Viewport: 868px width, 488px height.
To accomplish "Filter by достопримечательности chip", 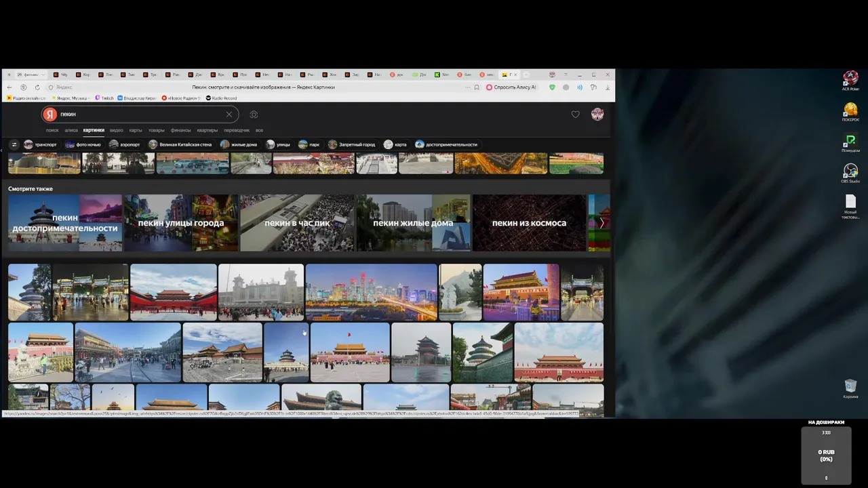I will (x=446, y=144).
